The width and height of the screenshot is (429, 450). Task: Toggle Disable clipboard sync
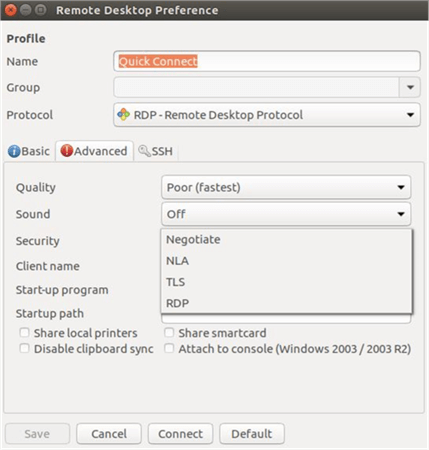(24, 348)
